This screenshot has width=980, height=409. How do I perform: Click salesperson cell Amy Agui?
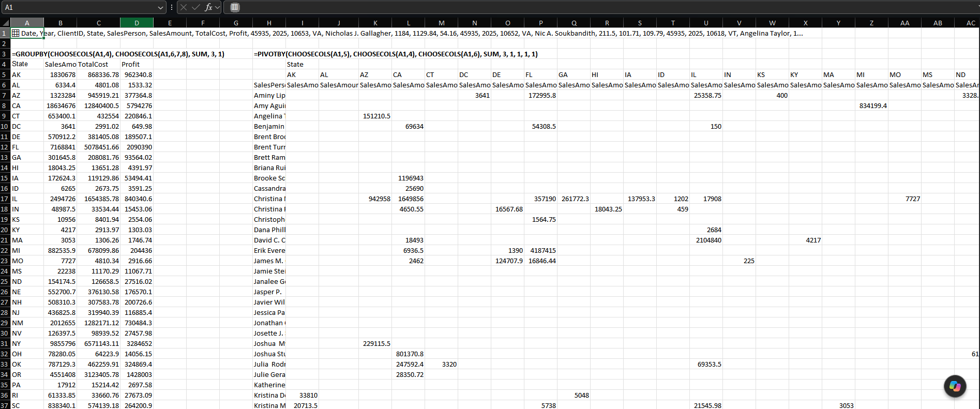click(x=269, y=105)
